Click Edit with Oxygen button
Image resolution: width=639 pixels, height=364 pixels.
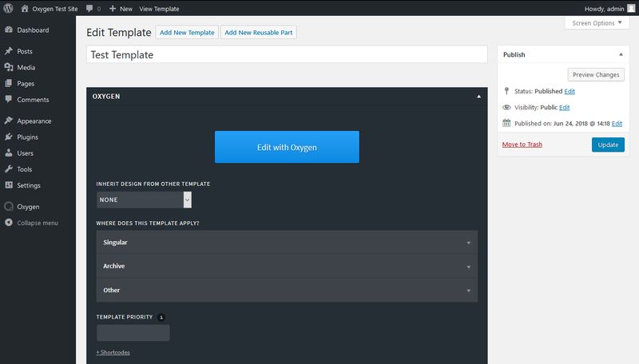coord(287,147)
